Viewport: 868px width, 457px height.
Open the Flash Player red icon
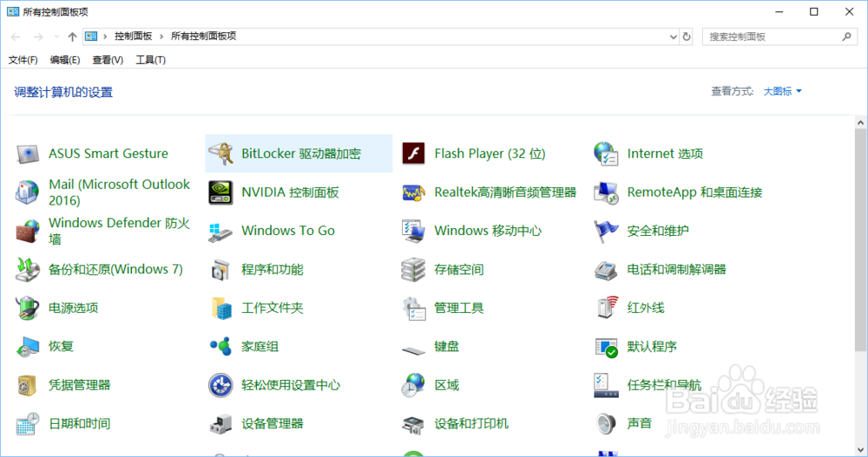tap(413, 153)
